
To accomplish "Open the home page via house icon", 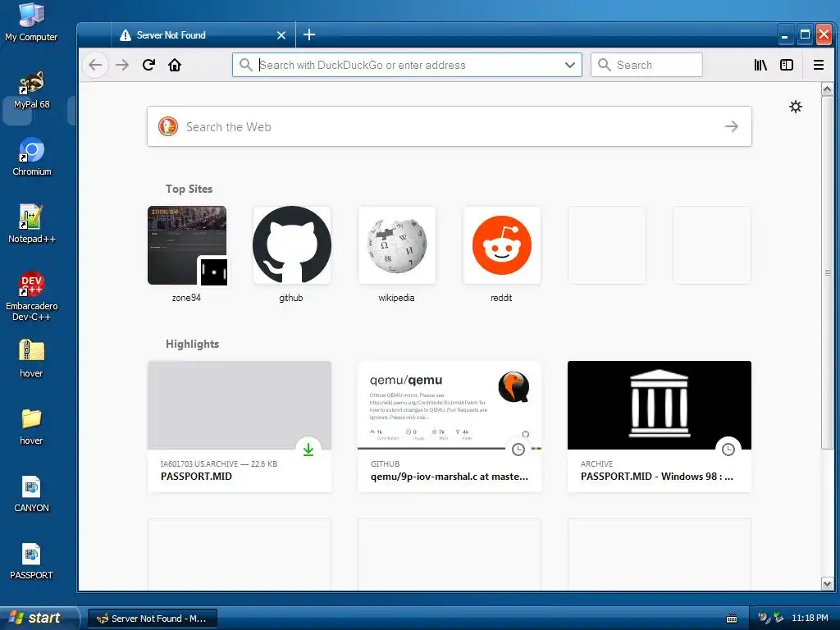I will 175,65.
